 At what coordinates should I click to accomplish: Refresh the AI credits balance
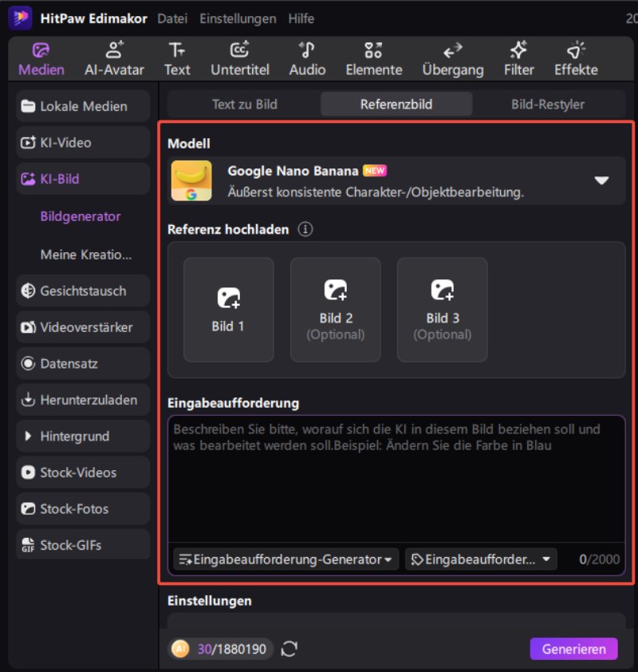pos(289,649)
